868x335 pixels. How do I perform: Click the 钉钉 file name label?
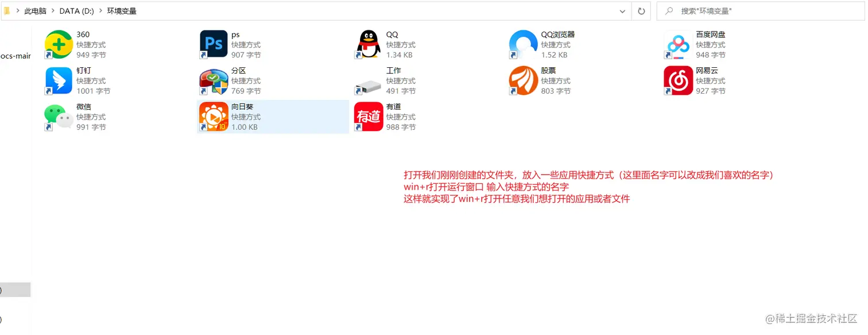click(x=84, y=71)
